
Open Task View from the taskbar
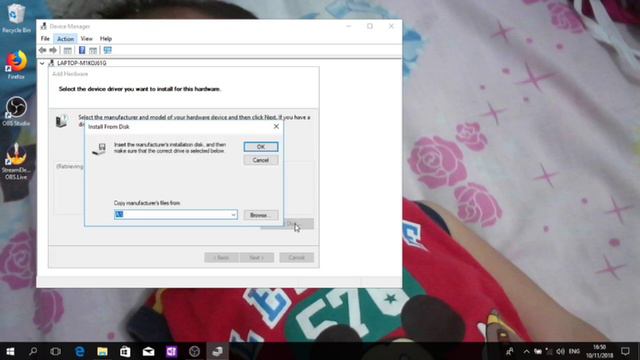(56, 351)
